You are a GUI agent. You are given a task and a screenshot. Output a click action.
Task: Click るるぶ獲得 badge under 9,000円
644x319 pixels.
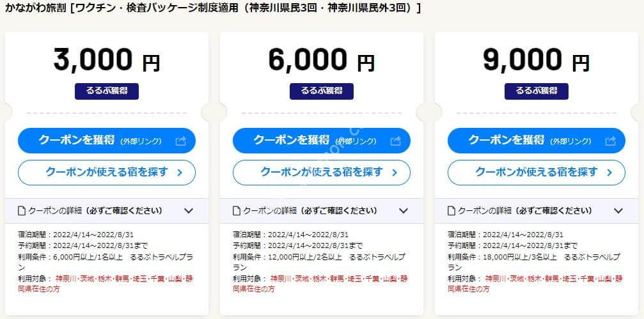coord(537,91)
